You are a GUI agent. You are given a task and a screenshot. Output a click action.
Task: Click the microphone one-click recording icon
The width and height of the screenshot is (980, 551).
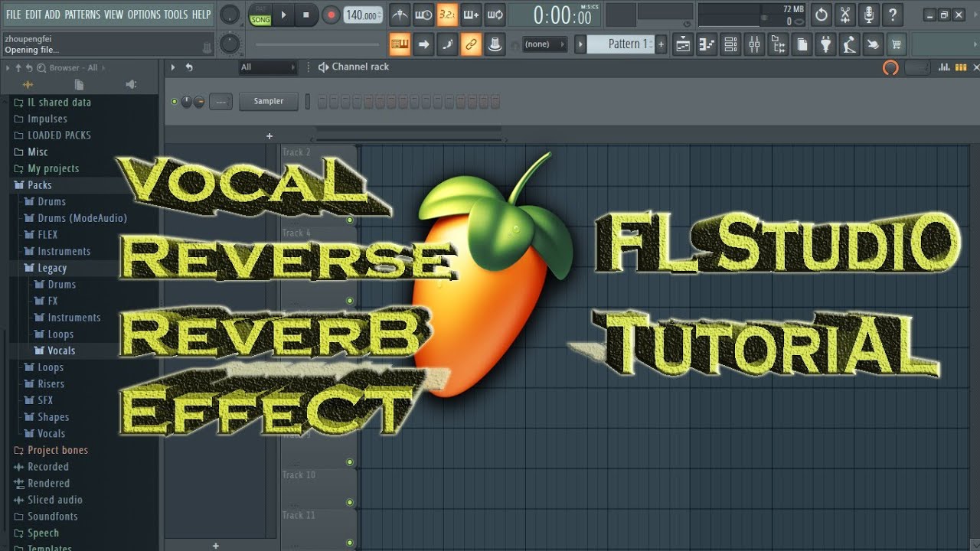click(868, 15)
